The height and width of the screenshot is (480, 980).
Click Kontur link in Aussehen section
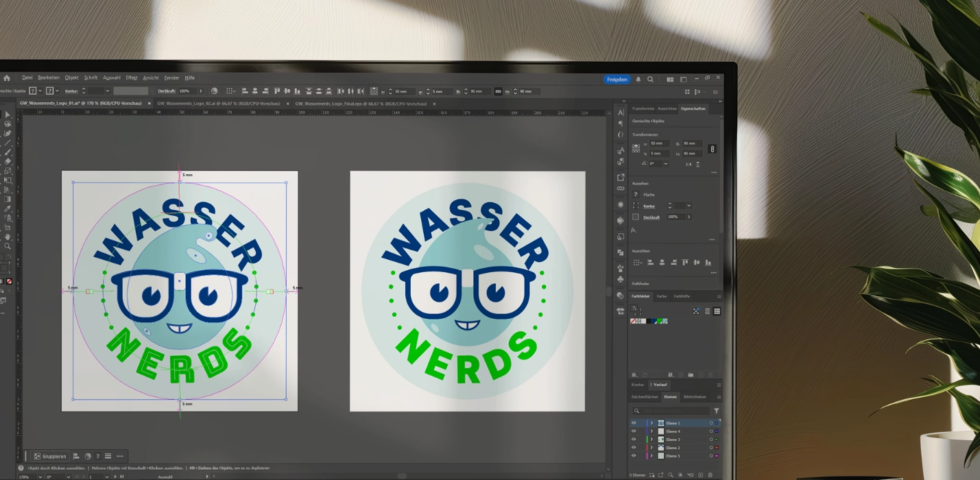click(x=649, y=206)
